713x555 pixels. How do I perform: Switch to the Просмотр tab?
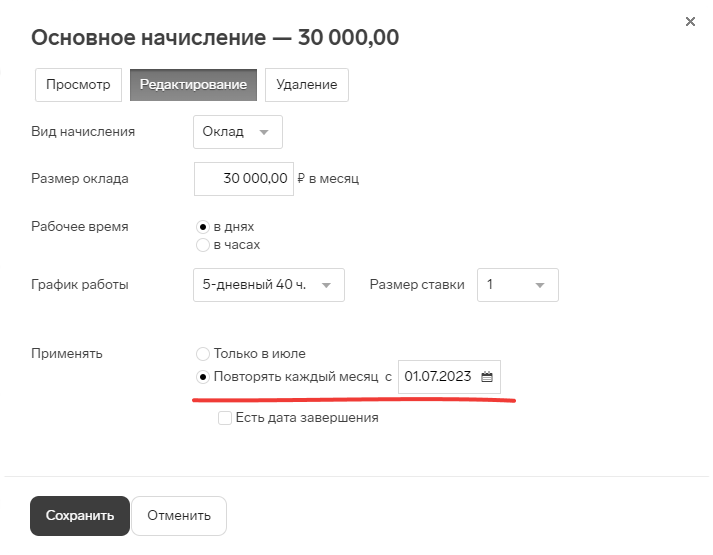click(78, 85)
